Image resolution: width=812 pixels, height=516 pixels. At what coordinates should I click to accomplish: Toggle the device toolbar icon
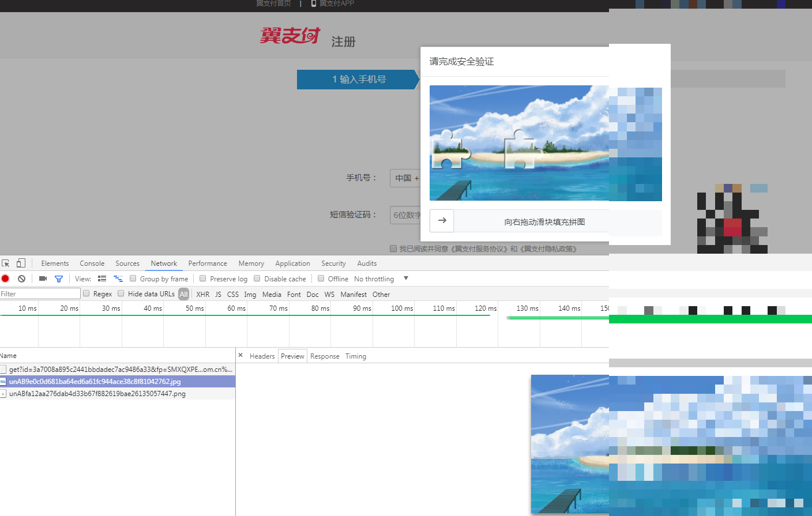(x=21, y=263)
